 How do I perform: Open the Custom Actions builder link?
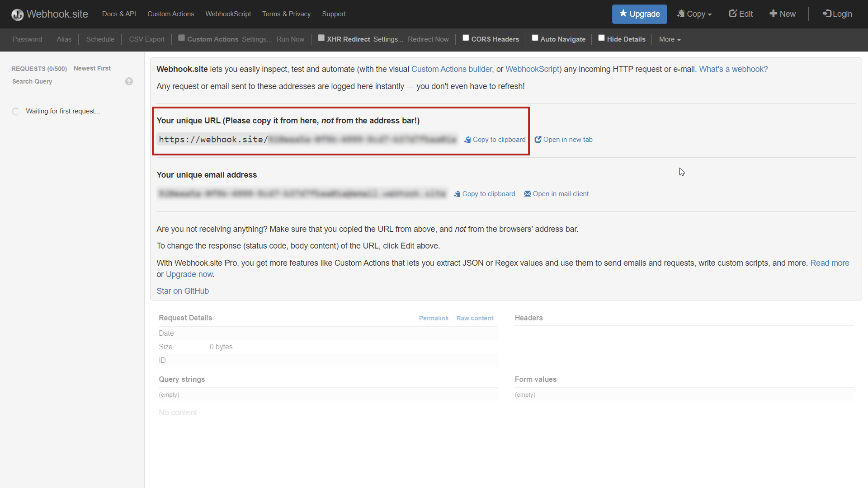[x=452, y=69]
